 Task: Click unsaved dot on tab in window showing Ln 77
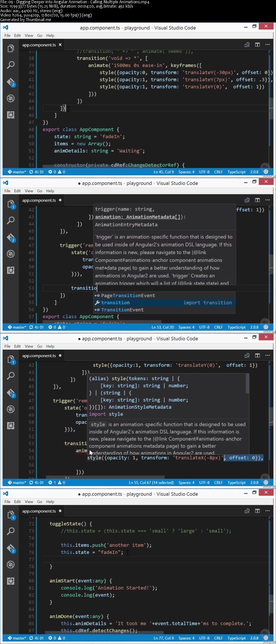60,511
